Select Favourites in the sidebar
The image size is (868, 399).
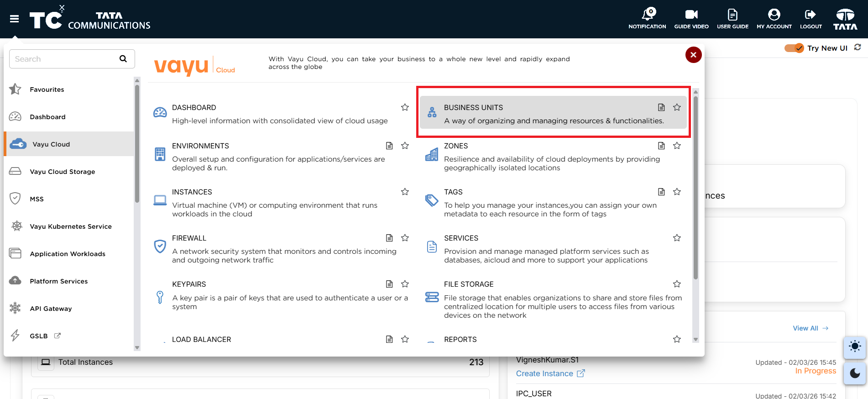pos(68,89)
